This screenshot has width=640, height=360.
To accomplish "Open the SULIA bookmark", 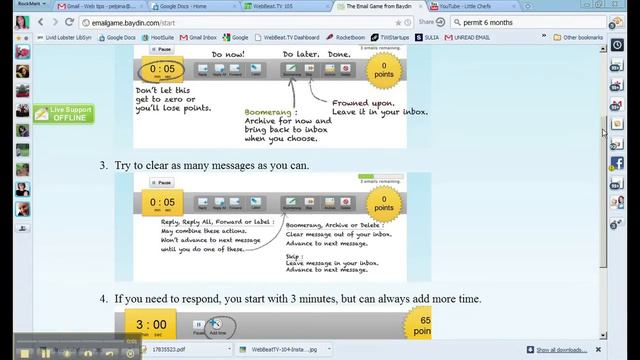I will click(x=427, y=38).
